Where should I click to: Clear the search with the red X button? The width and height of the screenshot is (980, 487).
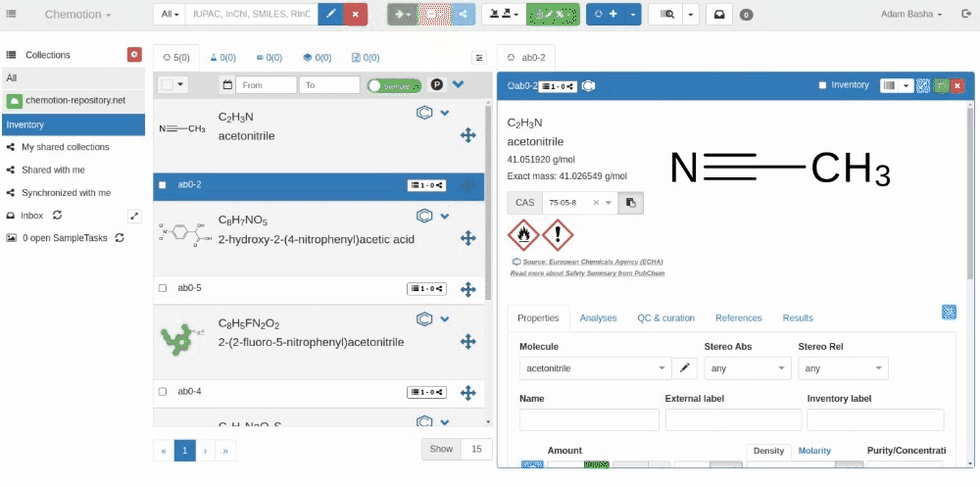tap(356, 15)
